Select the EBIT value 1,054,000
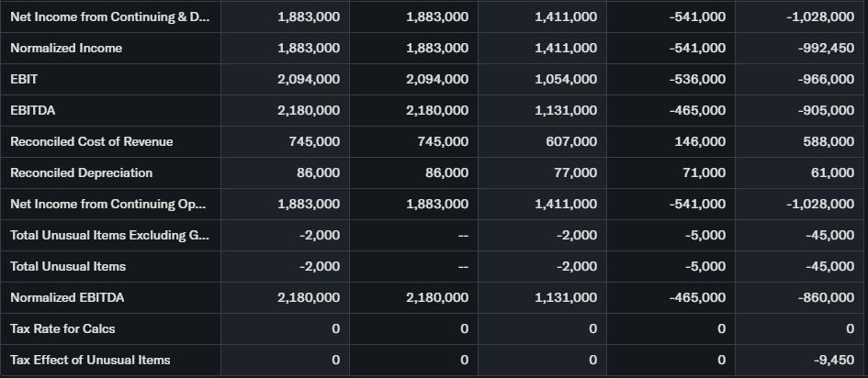868x378 pixels. (x=565, y=79)
